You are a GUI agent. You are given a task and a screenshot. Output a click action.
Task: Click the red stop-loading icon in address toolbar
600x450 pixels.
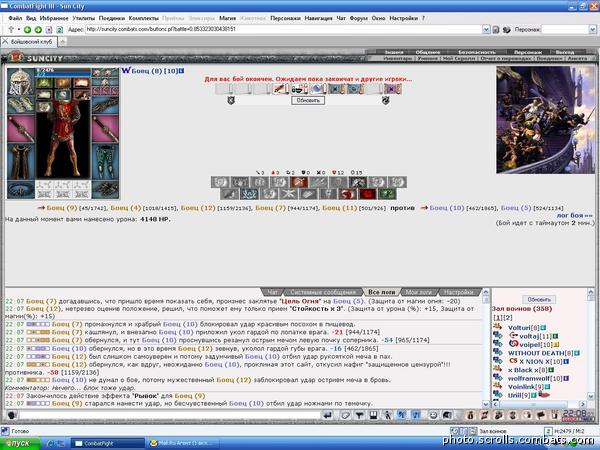(49, 29)
